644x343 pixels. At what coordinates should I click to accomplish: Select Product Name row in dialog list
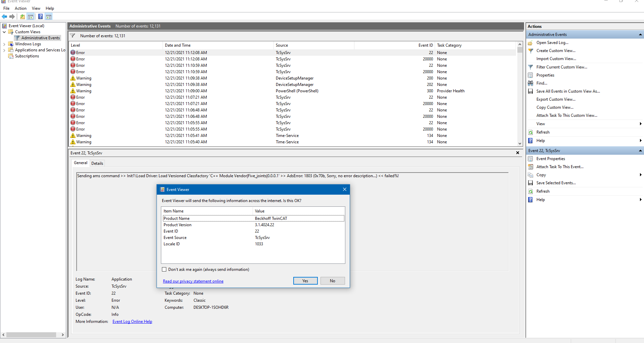(x=253, y=218)
